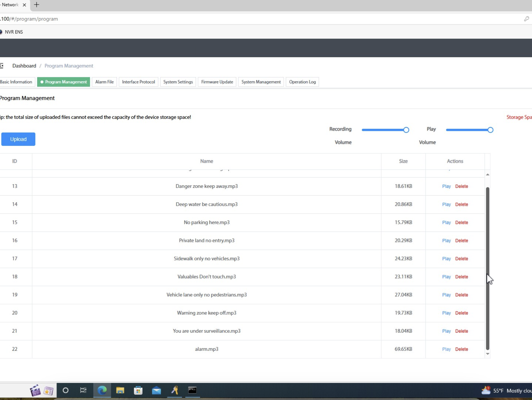This screenshot has width=532, height=400.
Task: Click the table's vertical scrollbar thumb
Action: 487,268
